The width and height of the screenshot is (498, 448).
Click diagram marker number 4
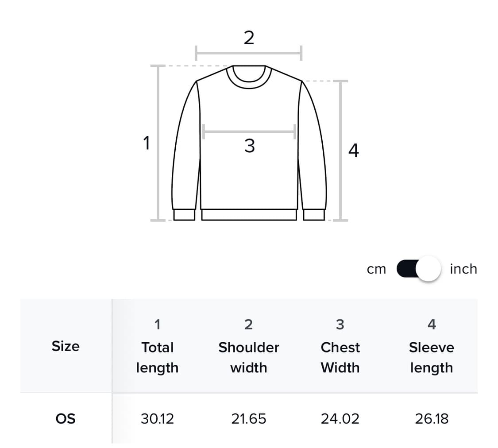tap(353, 151)
